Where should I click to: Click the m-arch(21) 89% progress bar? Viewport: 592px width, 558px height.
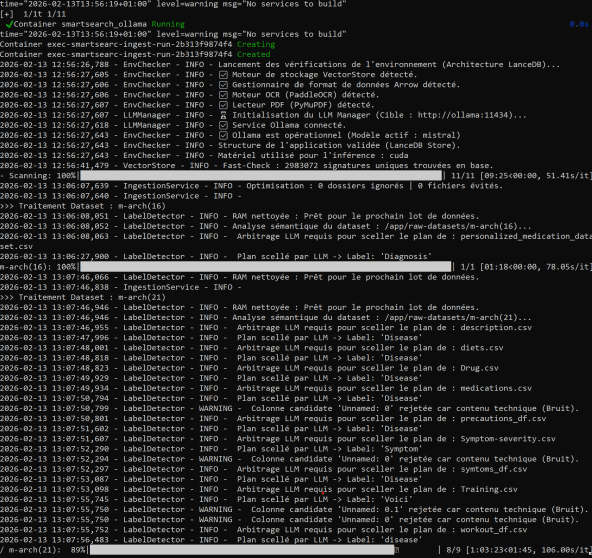[242, 550]
